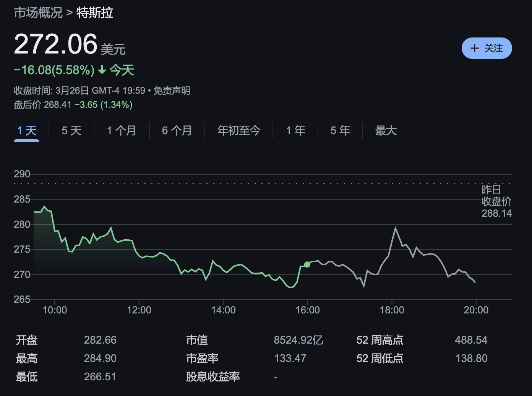Click the 最低 value 266.51

coord(100,377)
